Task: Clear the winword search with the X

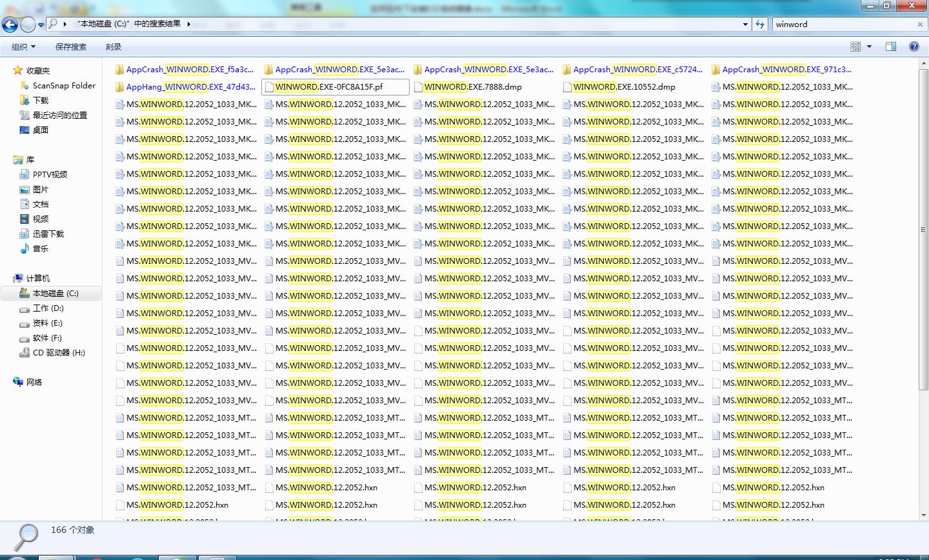Action: [920, 24]
